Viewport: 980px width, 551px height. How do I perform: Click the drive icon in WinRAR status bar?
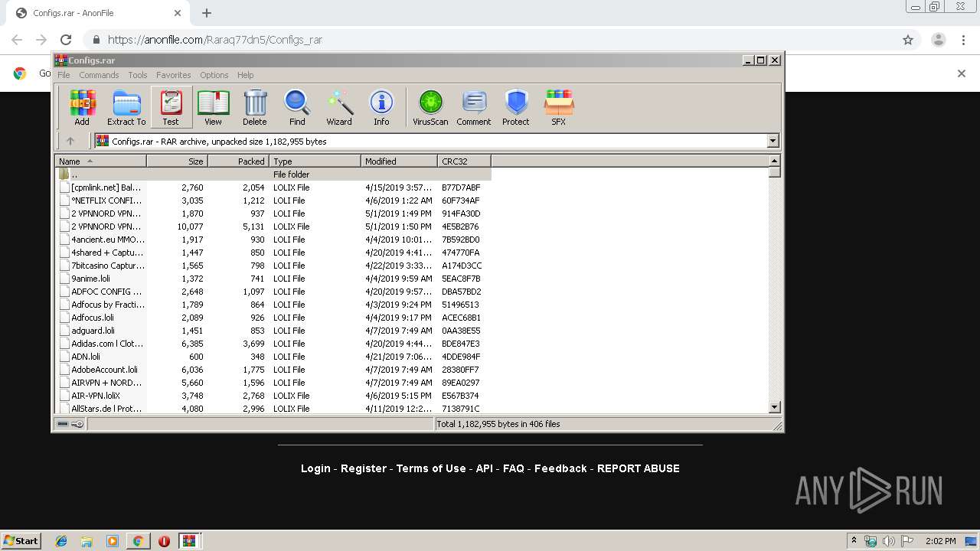point(63,424)
